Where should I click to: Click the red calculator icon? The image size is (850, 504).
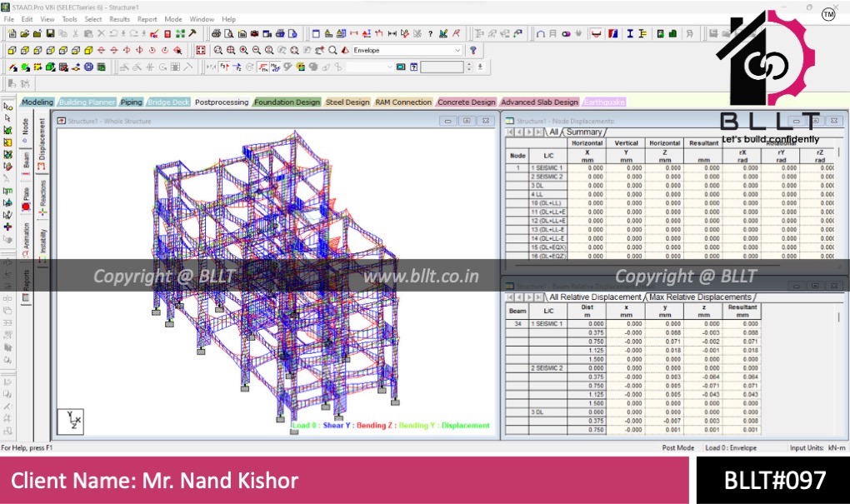point(167,33)
